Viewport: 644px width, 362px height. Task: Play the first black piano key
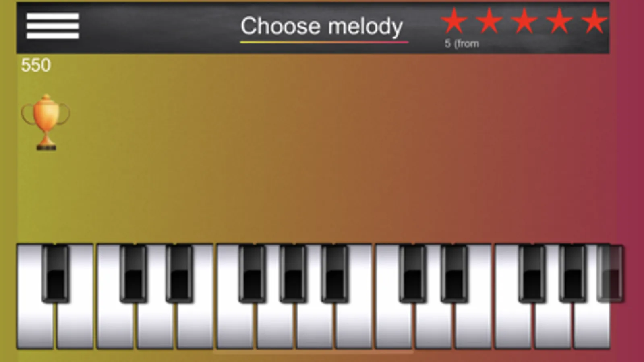[x=56, y=274]
